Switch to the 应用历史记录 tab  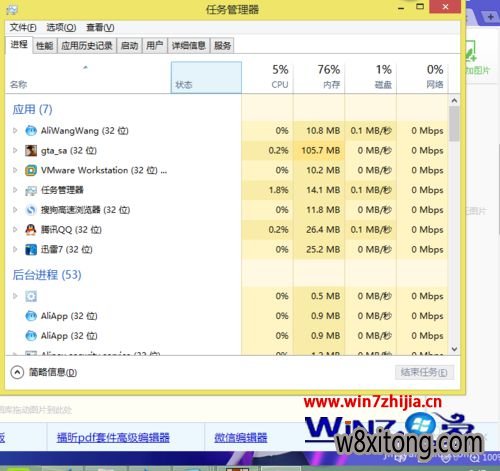pos(87,45)
